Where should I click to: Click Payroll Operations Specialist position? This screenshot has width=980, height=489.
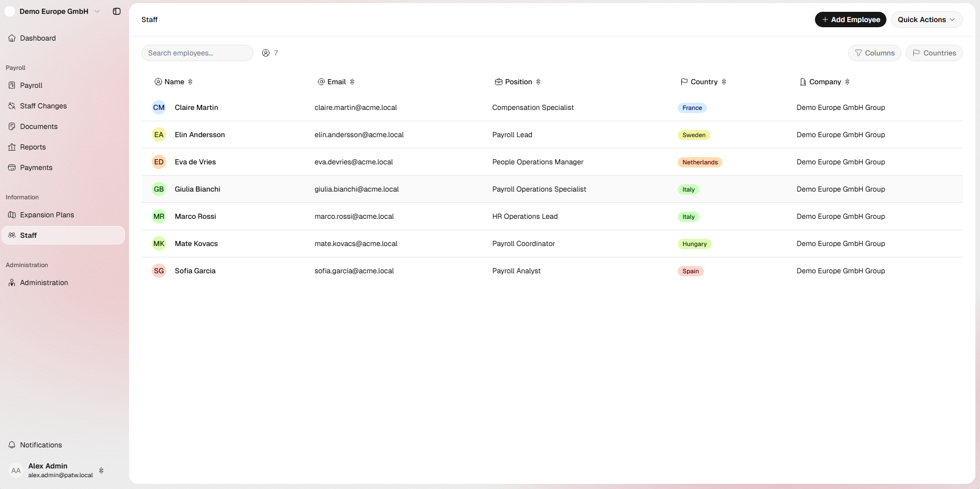[x=539, y=189]
